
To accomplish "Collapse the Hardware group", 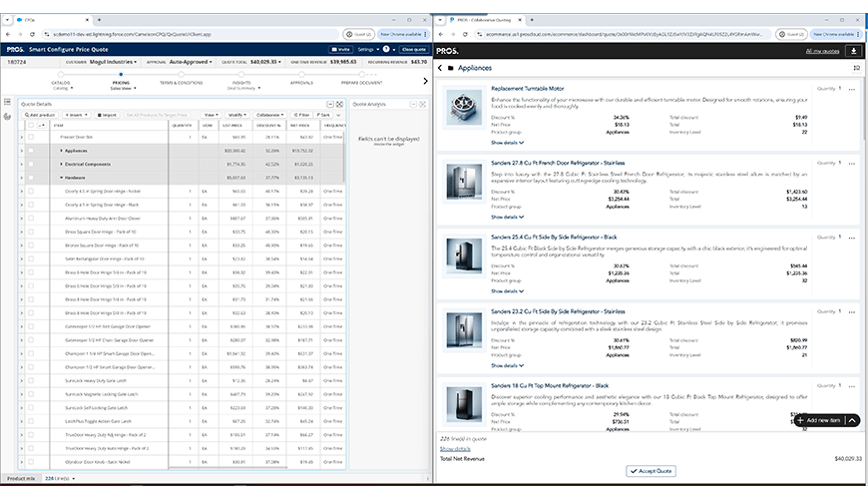I will (x=62, y=178).
